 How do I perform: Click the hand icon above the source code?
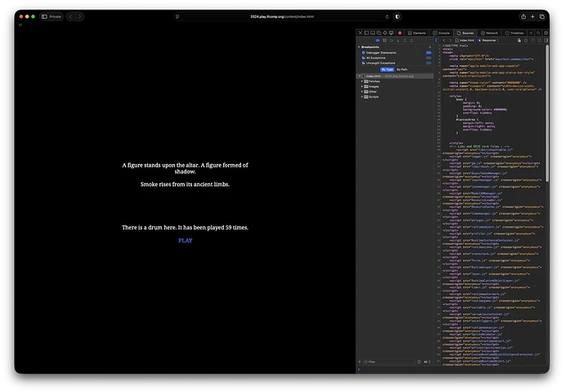pos(519,40)
